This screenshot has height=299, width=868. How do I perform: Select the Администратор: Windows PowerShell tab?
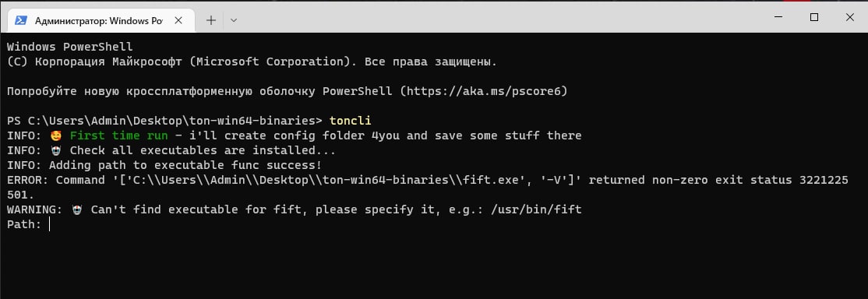coord(98,20)
